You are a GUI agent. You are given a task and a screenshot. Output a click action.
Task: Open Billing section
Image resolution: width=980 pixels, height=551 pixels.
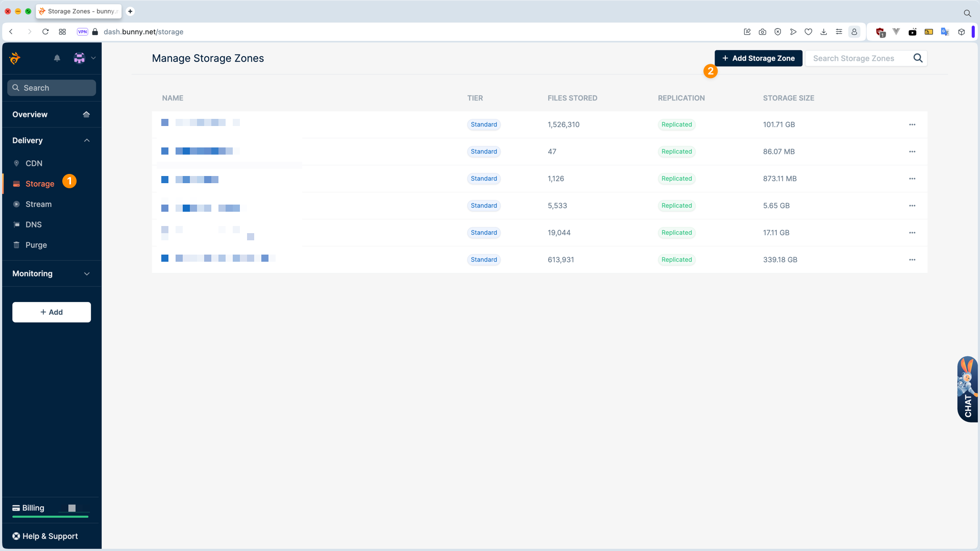pyautogui.click(x=33, y=508)
